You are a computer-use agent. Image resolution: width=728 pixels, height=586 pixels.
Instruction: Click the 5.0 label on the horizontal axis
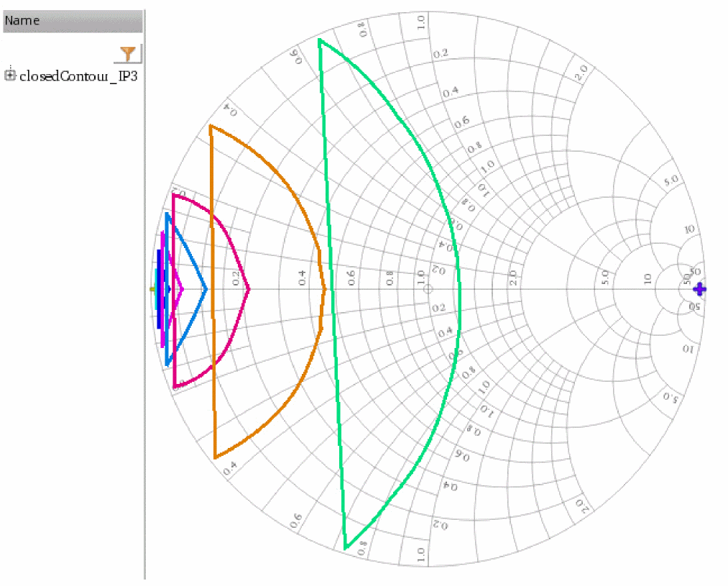(x=604, y=278)
